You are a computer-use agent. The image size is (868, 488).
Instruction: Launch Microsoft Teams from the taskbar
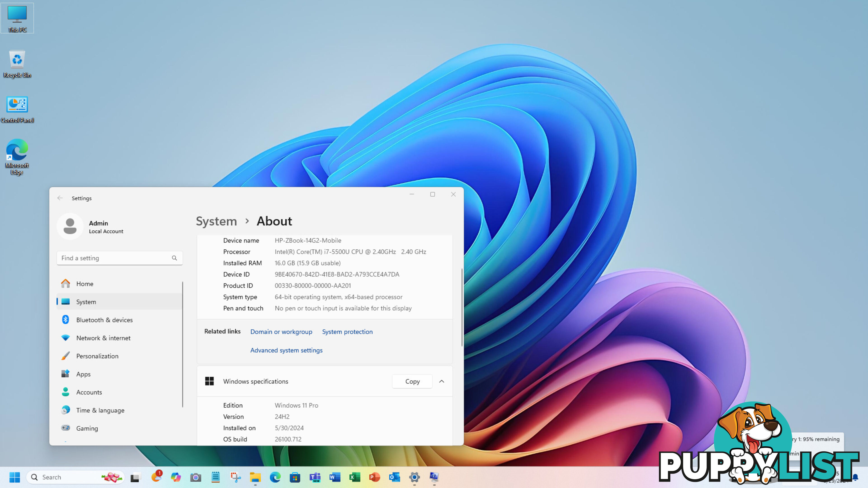pyautogui.click(x=315, y=477)
